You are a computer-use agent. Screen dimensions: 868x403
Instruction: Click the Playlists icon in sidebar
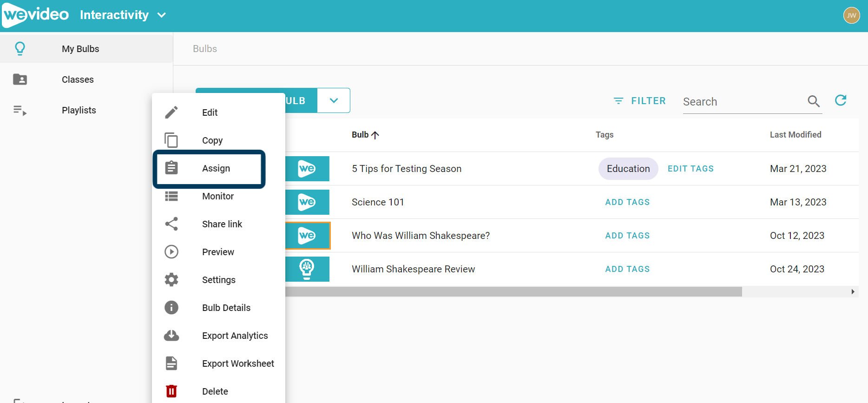pyautogui.click(x=20, y=110)
